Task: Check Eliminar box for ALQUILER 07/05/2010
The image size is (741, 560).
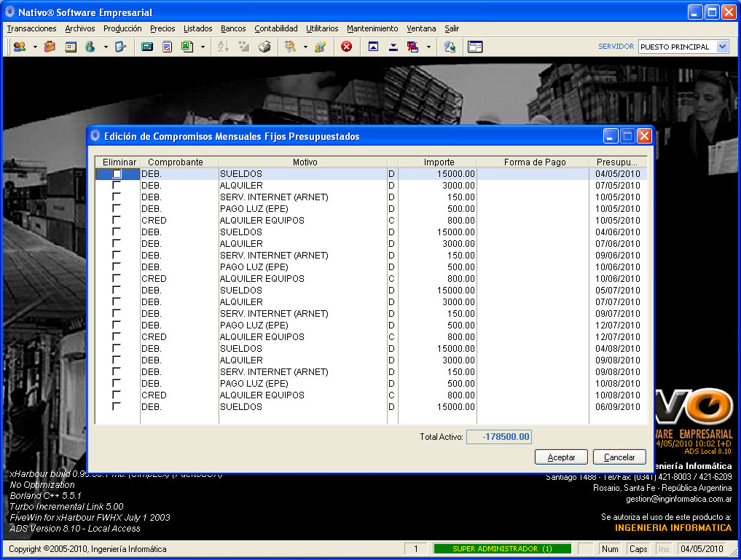Action: coord(117,186)
